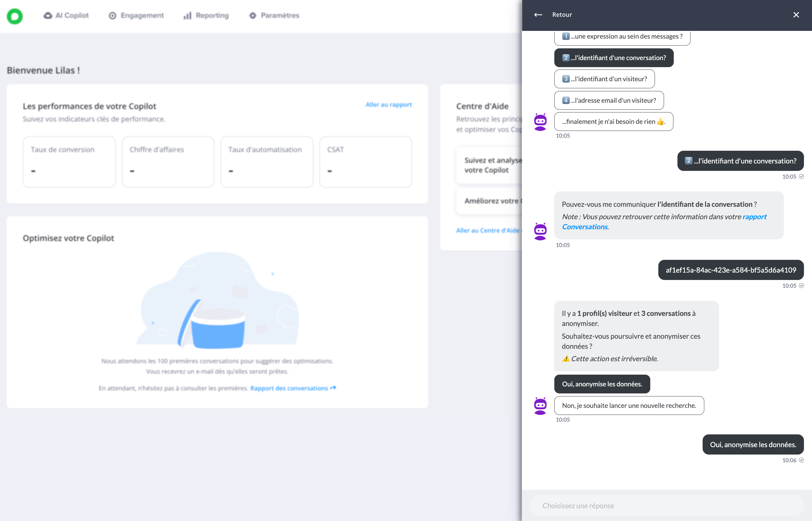Follow the Aller au rapport link
The image size is (812, 521).
tap(389, 105)
